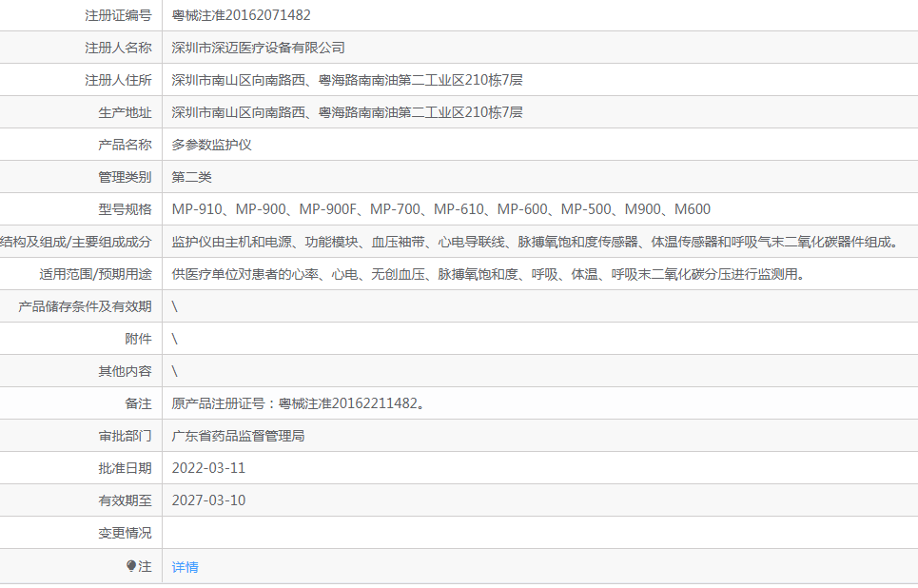Select expiry date 2027-03-10
The width and height of the screenshot is (918, 588).
tap(208, 500)
